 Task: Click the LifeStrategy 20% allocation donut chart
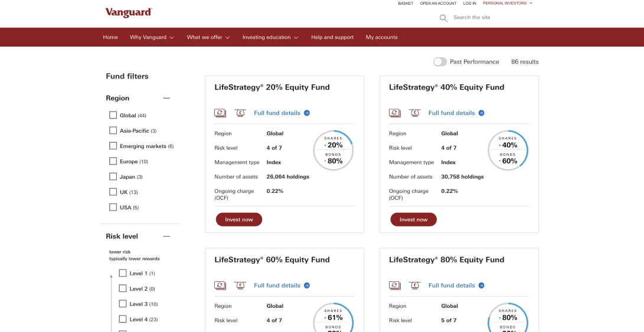[334, 150]
